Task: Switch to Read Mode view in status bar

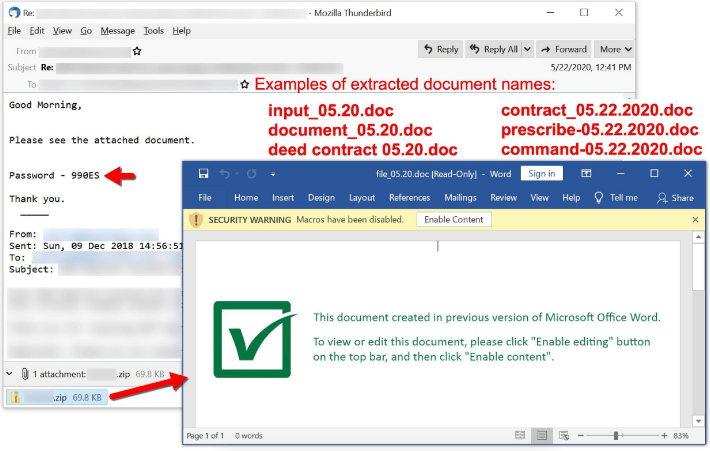Action: coord(520,436)
